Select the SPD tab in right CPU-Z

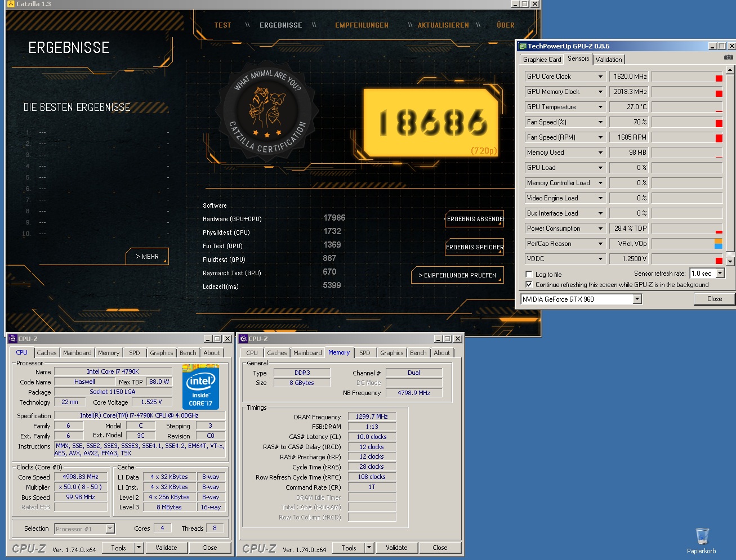point(365,353)
